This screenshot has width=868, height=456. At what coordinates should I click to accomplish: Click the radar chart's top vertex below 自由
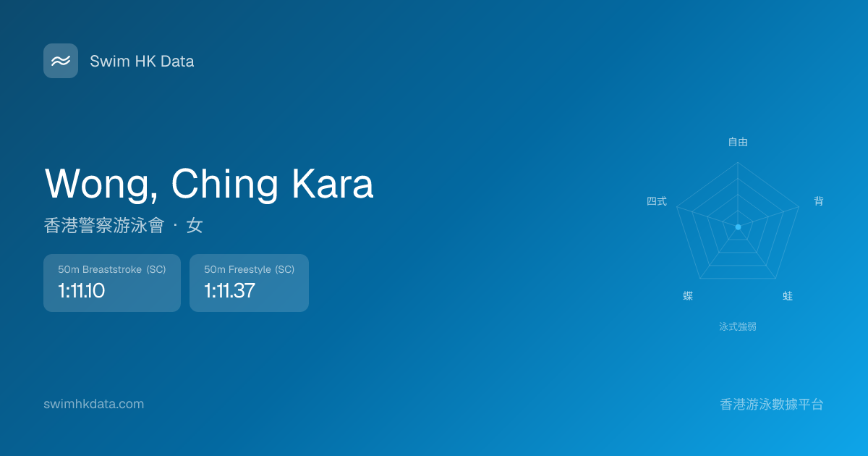coord(738,163)
